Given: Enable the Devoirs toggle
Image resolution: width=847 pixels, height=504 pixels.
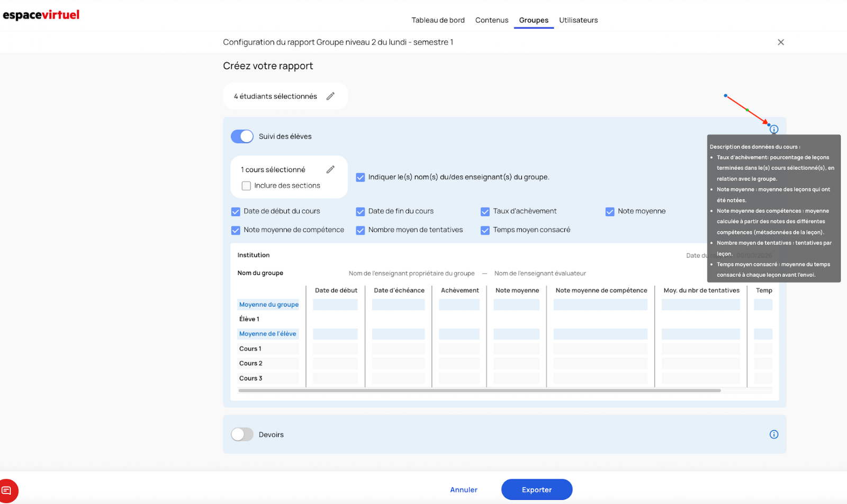Looking at the screenshot, I should point(242,435).
